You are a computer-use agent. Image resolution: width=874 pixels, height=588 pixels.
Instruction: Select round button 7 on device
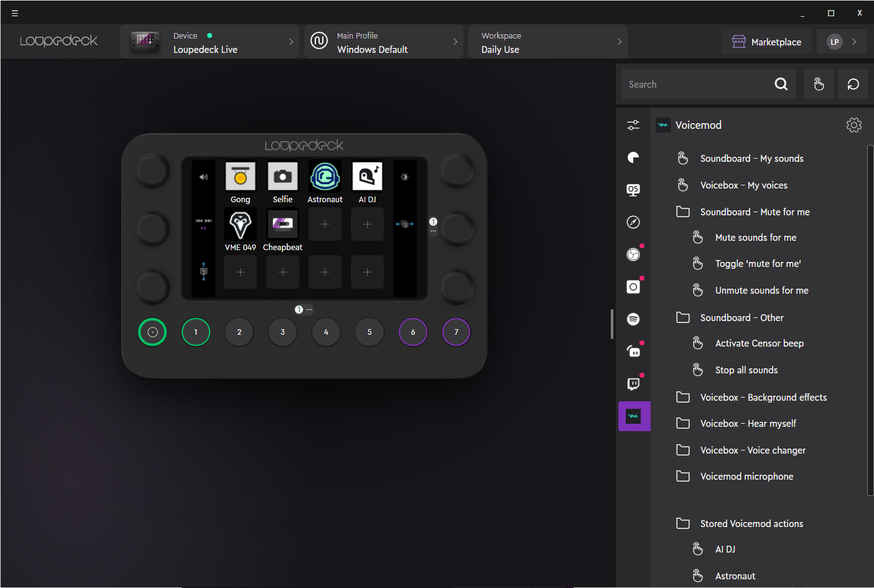click(x=456, y=332)
